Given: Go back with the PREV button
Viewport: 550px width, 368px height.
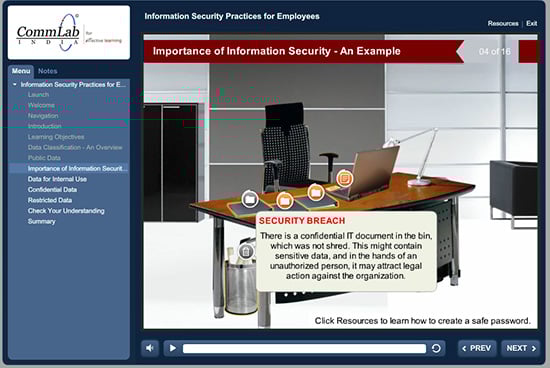Looking at the screenshot, I should pos(477,348).
